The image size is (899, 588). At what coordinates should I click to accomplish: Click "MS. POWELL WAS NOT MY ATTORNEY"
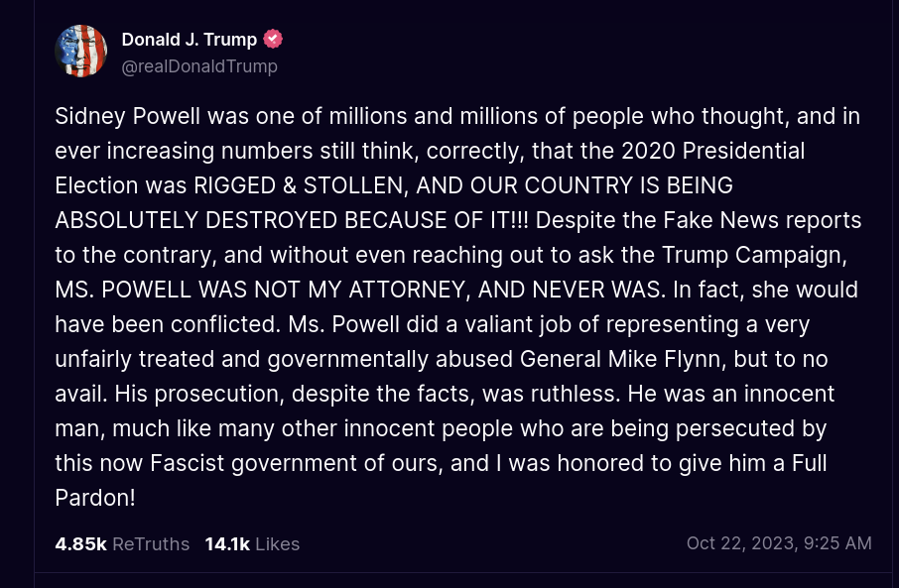pyautogui.click(x=260, y=290)
